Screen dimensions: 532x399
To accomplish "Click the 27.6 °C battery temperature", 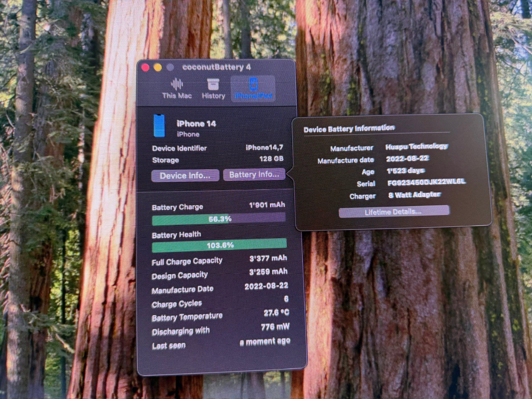I will coord(276,313).
